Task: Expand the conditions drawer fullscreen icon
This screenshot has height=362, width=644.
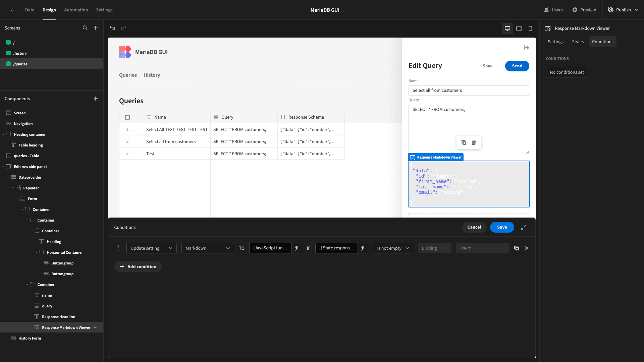Action: point(524,227)
